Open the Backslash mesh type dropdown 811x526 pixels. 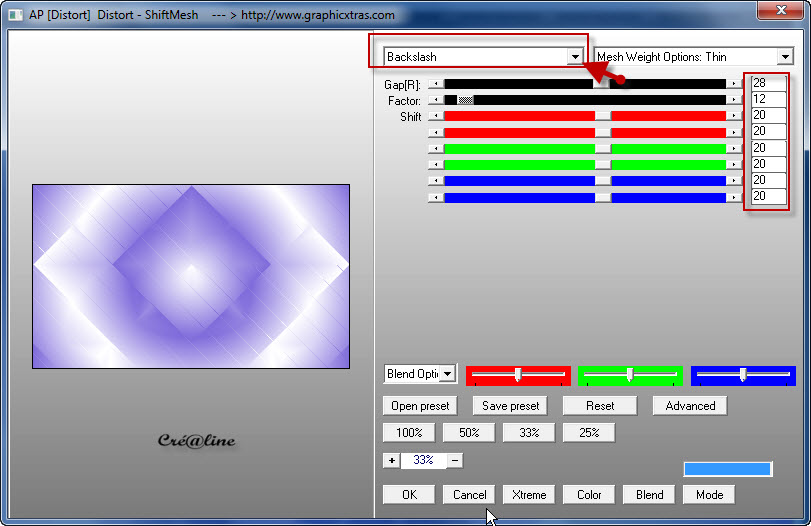click(x=575, y=57)
